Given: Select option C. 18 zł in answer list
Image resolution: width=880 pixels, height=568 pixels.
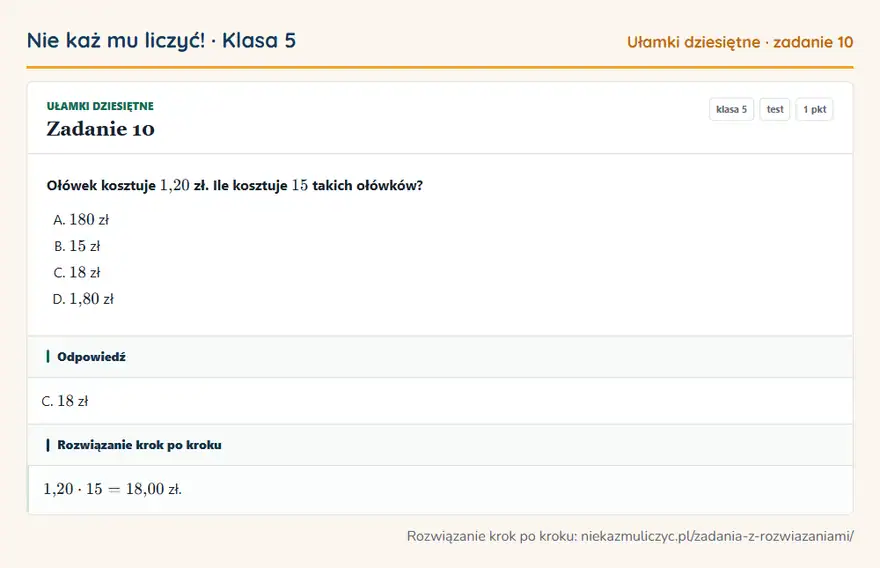Looking at the screenshot, I should pyautogui.click(x=77, y=272).
